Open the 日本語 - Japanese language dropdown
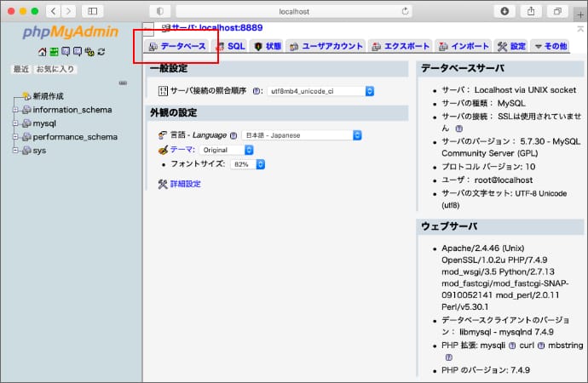 point(302,134)
